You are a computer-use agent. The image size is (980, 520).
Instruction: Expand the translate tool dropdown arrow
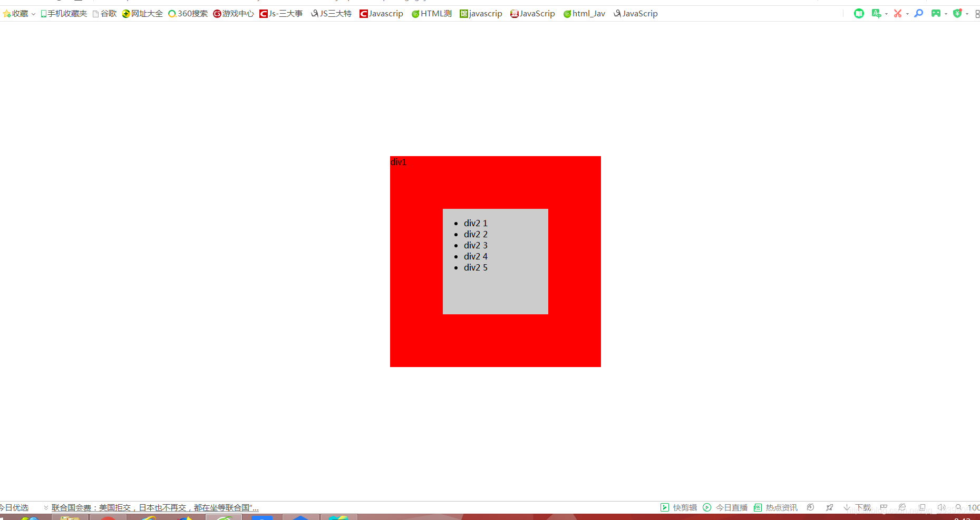point(886,14)
